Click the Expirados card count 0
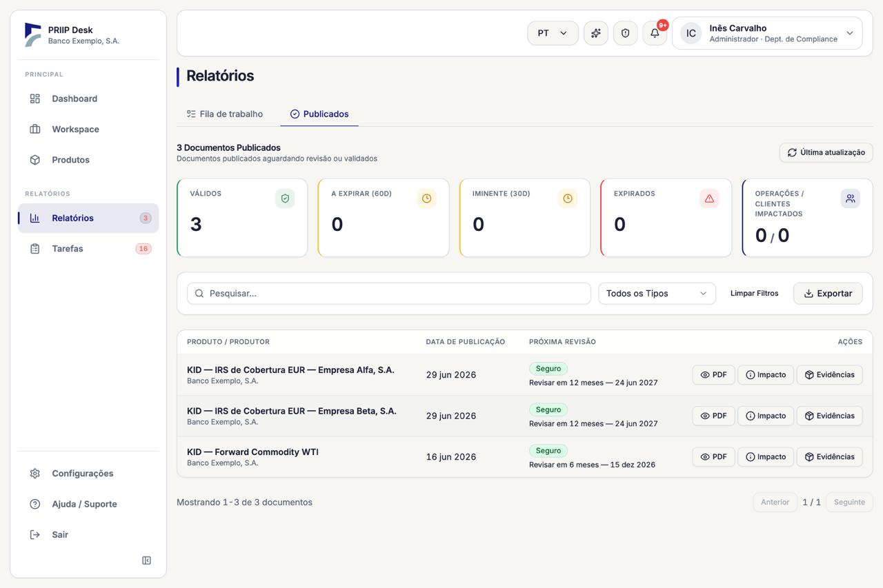 619,224
